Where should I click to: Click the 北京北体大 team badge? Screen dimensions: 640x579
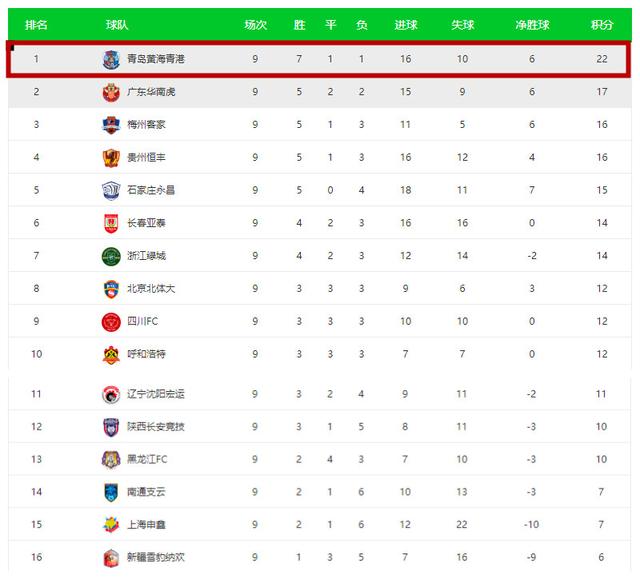(x=110, y=289)
